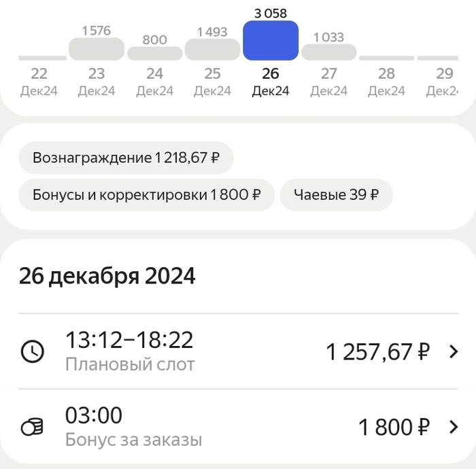Click the 26 Дек24 date label

[x=270, y=82]
